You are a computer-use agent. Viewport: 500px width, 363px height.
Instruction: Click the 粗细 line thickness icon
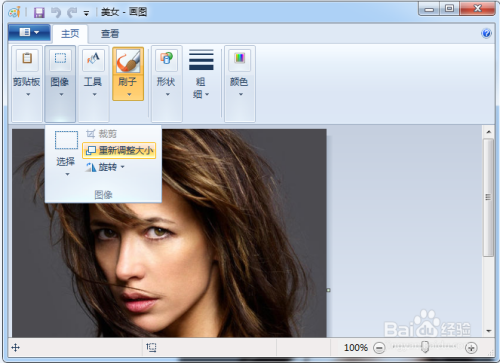[201, 60]
